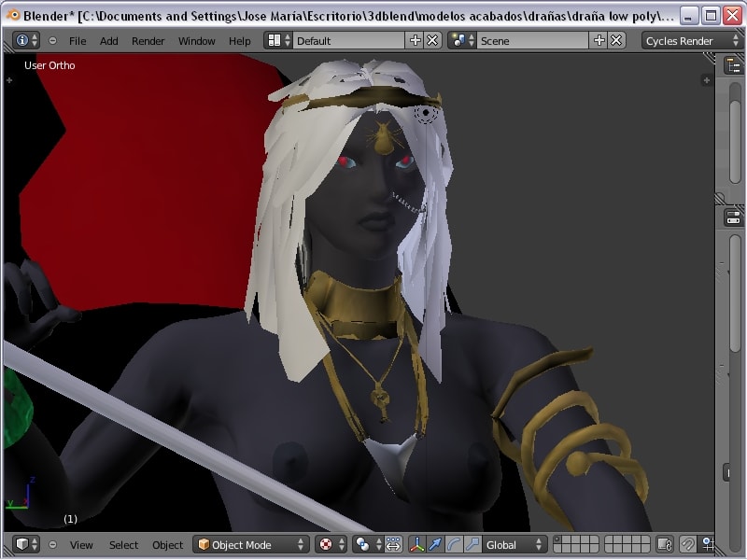Open the Help menu

point(240,41)
